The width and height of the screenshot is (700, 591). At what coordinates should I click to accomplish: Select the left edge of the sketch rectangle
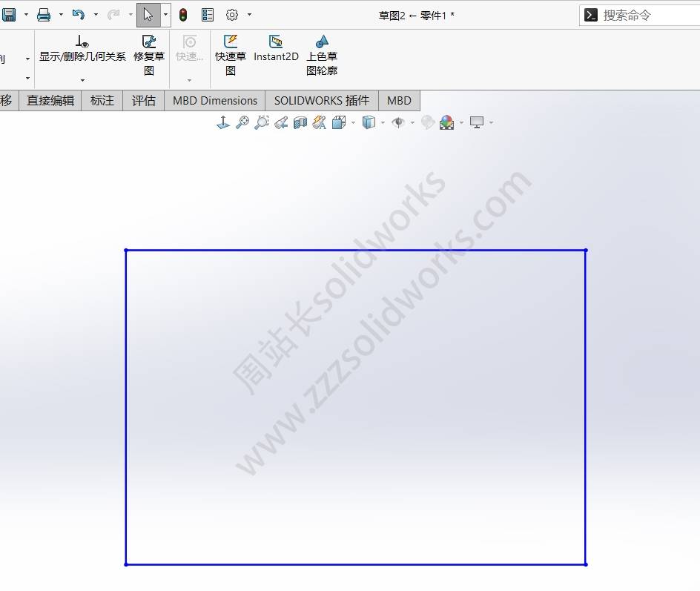coord(126,407)
